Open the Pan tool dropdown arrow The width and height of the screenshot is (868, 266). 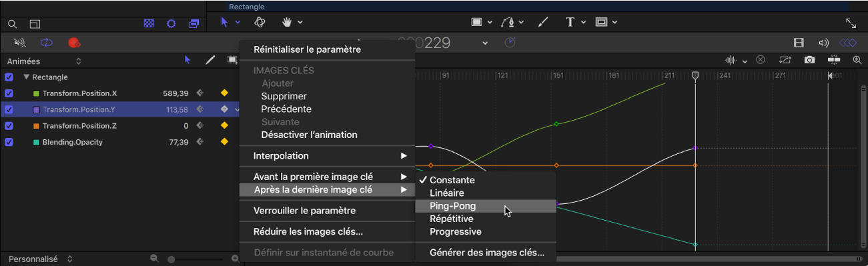pyautogui.click(x=300, y=23)
